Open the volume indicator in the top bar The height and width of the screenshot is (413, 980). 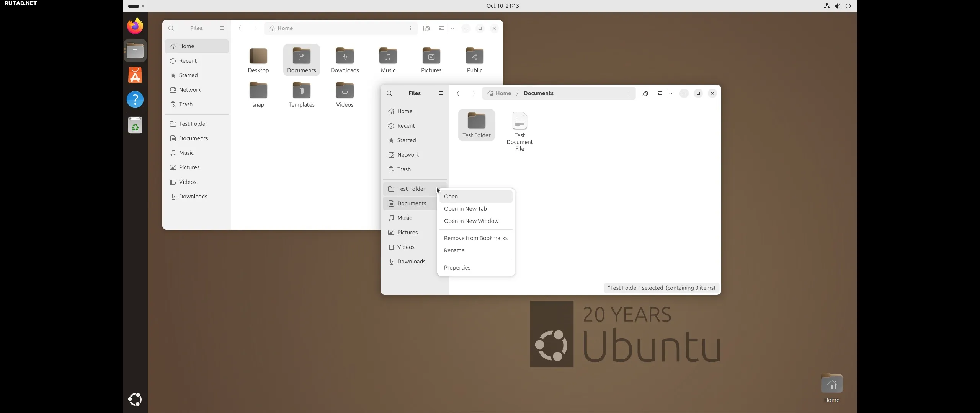(837, 6)
